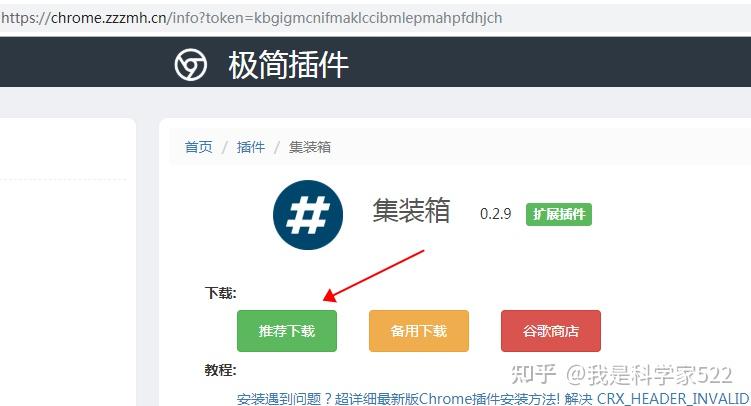Click the green 推荐下载 button

point(287,331)
